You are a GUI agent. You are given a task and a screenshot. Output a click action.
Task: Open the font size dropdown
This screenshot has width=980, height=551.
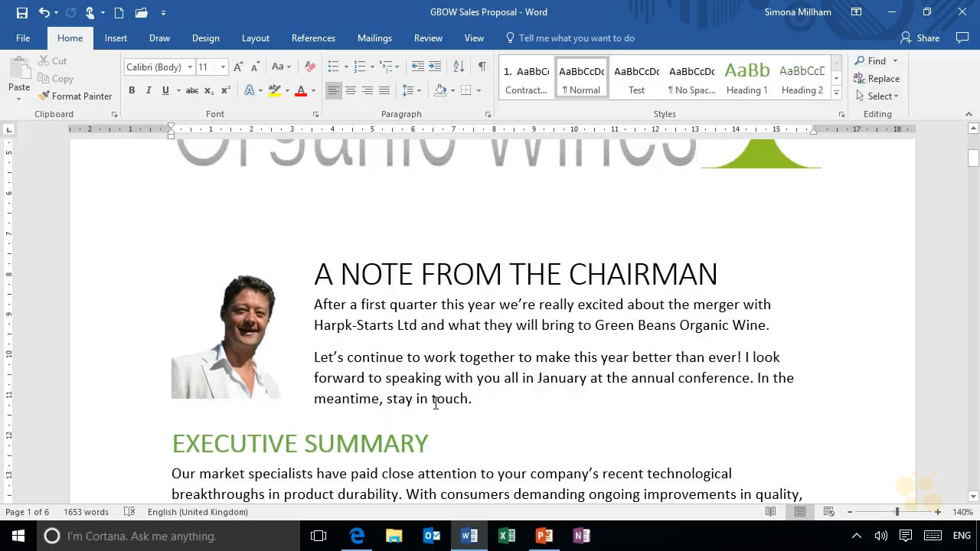pos(223,67)
